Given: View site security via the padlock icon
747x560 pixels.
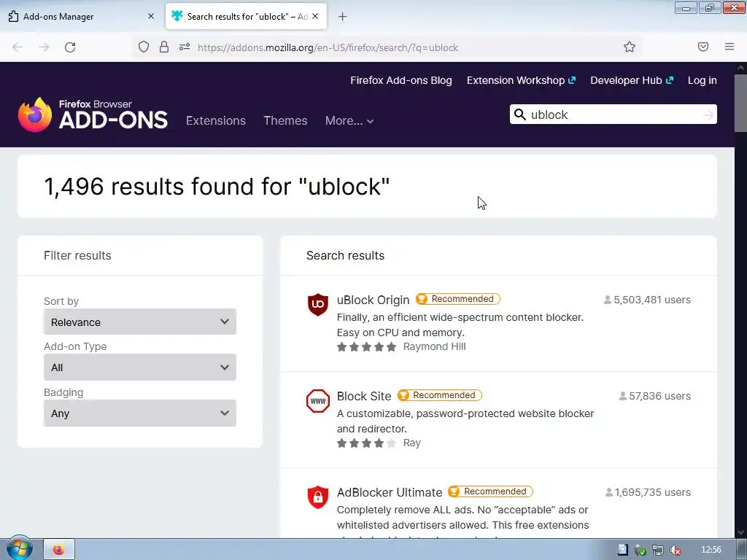Looking at the screenshot, I should click(x=164, y=47).
